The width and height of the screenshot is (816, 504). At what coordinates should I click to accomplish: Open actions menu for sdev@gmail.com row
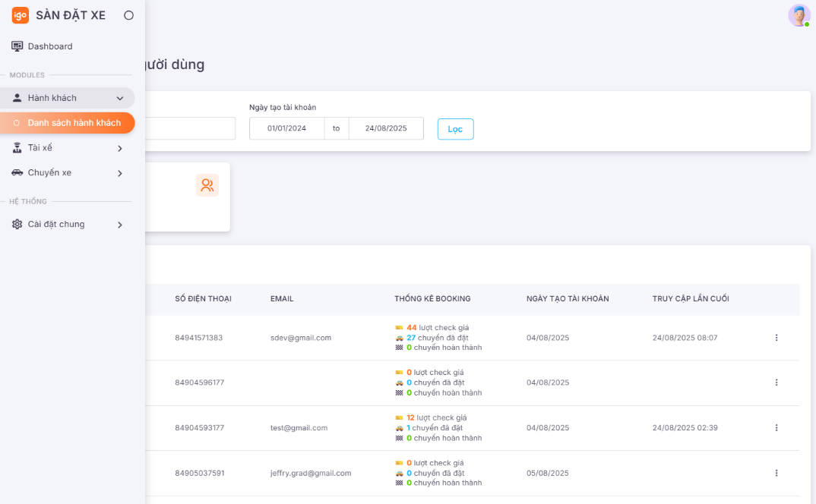point(776,338)
